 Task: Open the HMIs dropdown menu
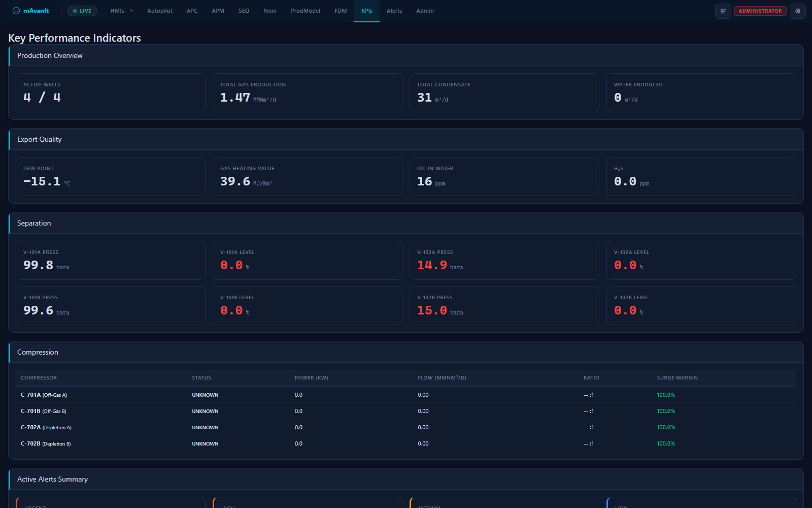click(x=117, y=10)
